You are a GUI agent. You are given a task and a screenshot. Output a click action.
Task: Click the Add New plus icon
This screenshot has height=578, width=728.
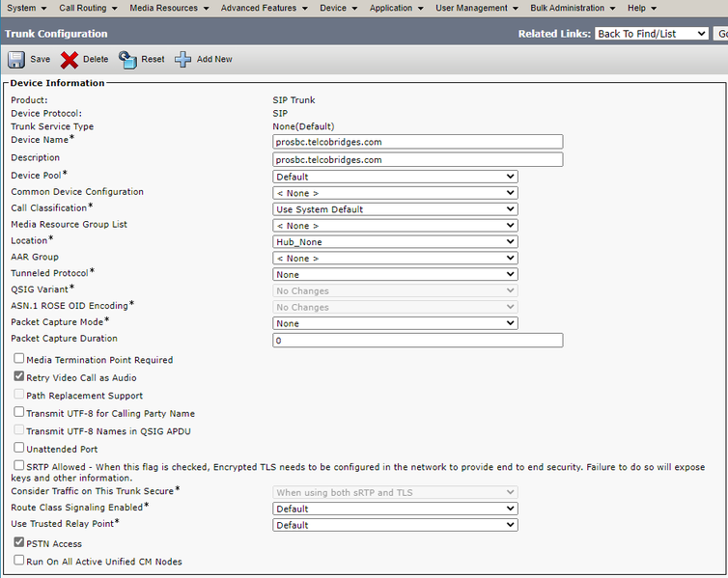(x=182, y=60)
